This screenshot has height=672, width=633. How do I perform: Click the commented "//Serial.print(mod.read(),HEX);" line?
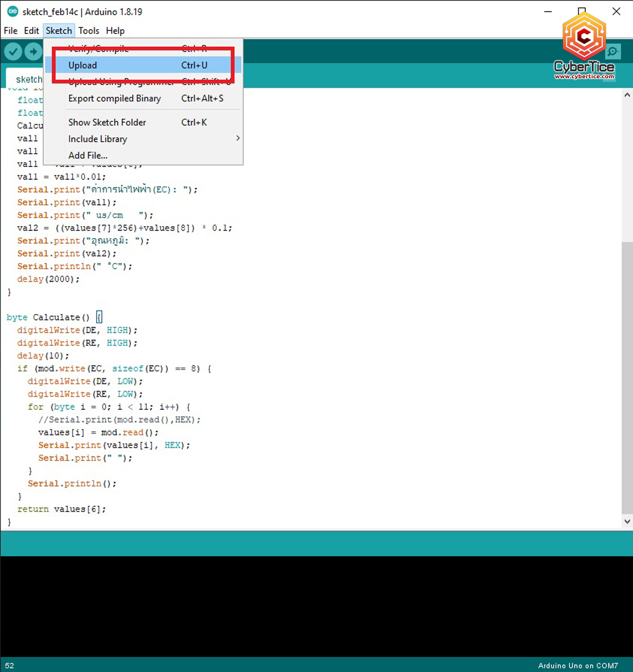pyautogui.click(x=119, y=420)
